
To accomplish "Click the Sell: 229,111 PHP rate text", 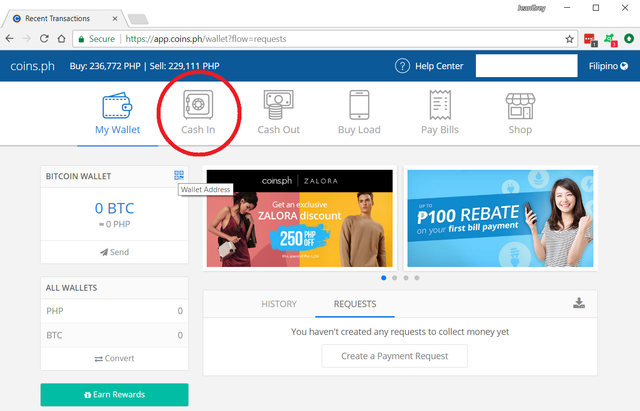I will (184, 66).
